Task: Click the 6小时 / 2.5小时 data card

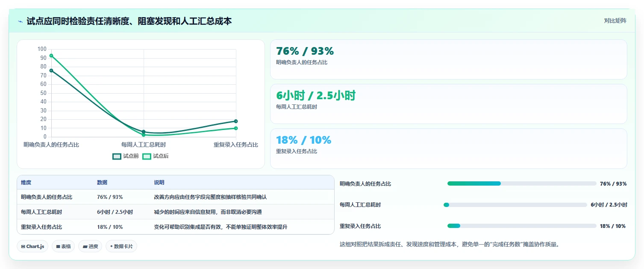Action: (x=448, y=104)
